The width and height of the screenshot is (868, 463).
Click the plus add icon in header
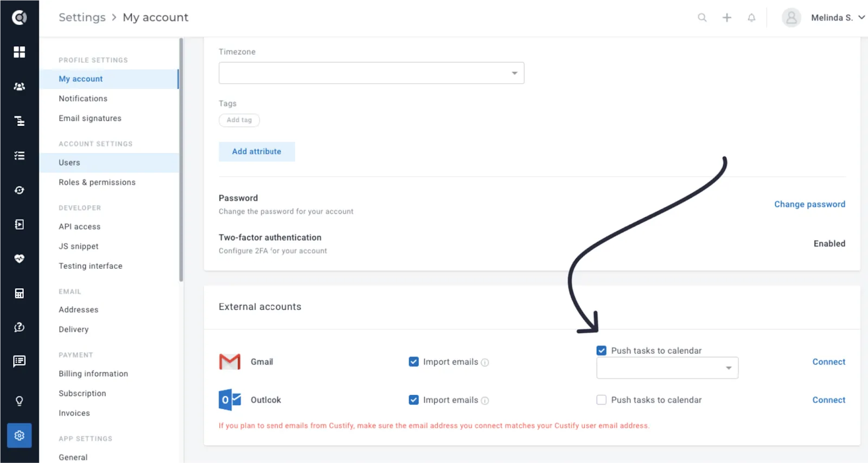(x=727, y=17)
